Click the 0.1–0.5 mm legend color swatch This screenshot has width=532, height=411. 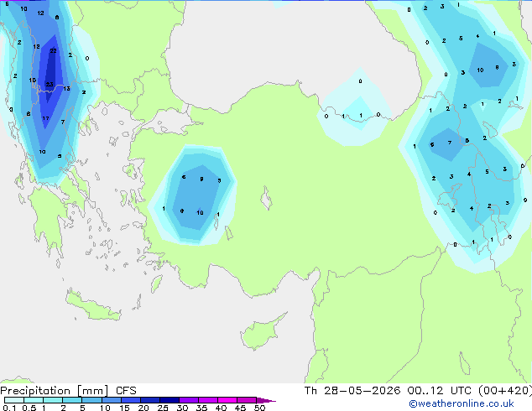[14, 400]
